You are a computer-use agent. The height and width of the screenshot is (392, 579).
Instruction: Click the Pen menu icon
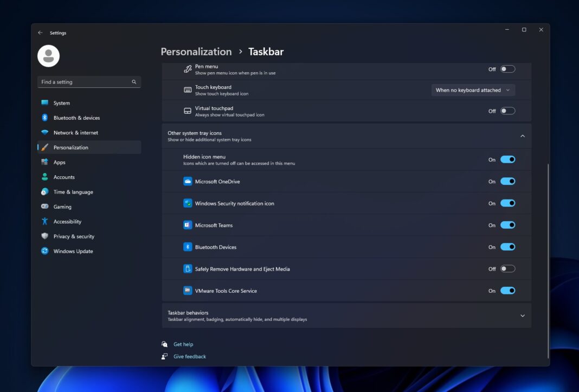coord(187,68)
